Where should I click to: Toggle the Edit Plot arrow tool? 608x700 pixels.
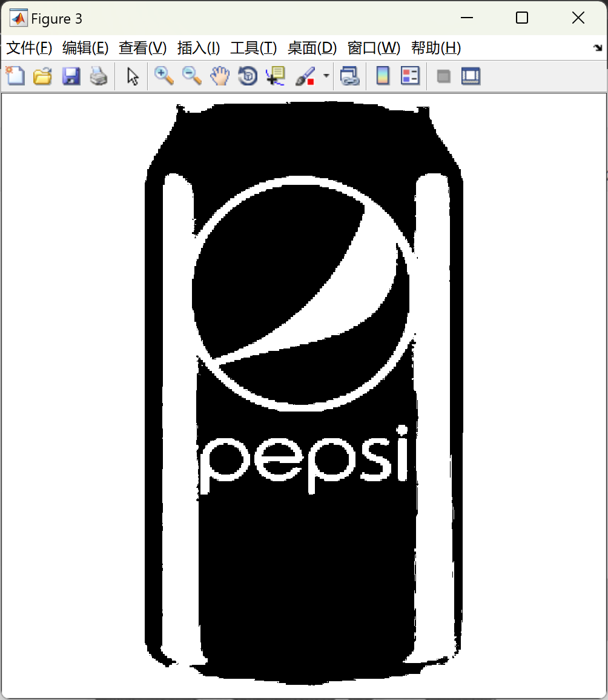[133, 76]
